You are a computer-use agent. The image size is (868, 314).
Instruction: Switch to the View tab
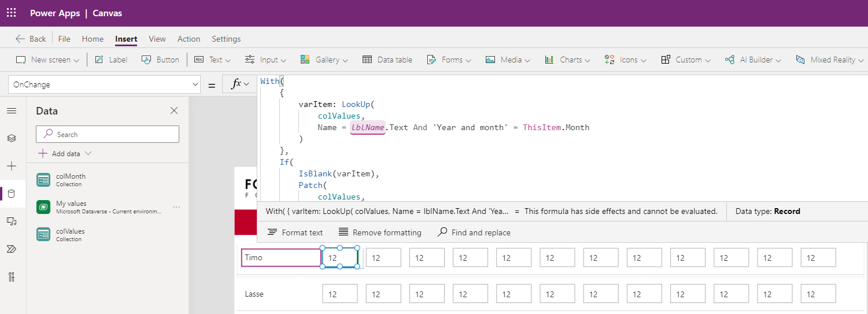157,39
